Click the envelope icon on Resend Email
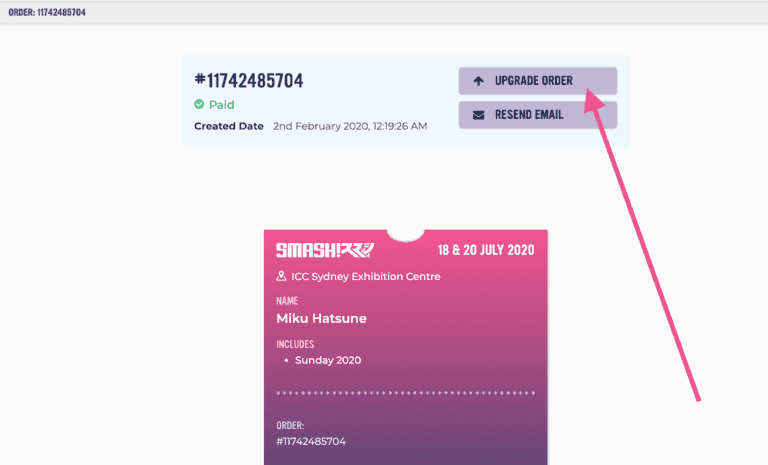Viewport: 768px width, 465px height. pyautogui.click(x=478, y=115)
